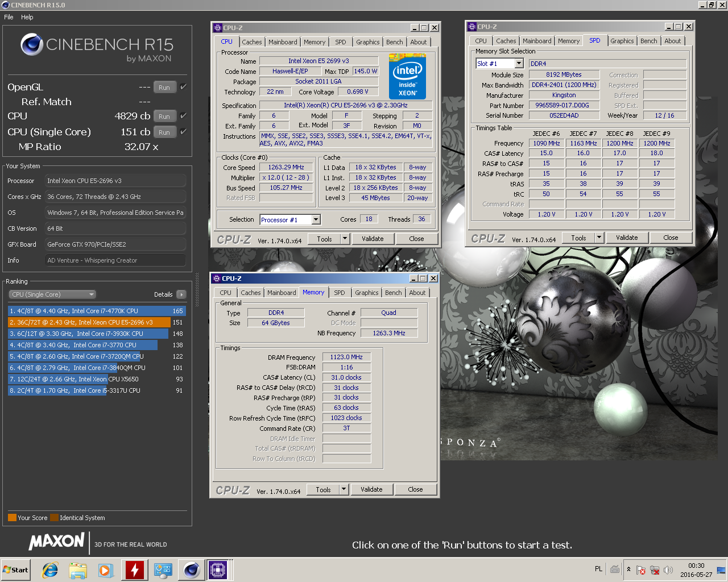Select ranking row Intel Core i7-4770K CPU
Screen dimensions: 728x582
[97, 311]
